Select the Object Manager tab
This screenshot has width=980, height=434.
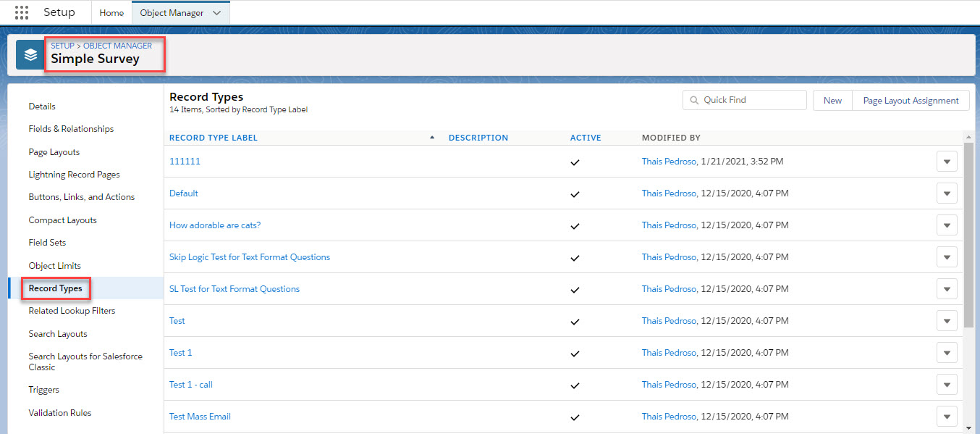172,13
